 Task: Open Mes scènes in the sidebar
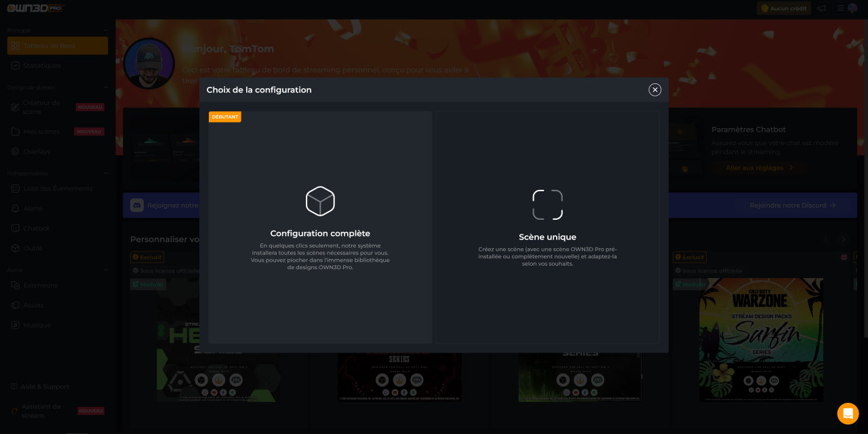58,132
